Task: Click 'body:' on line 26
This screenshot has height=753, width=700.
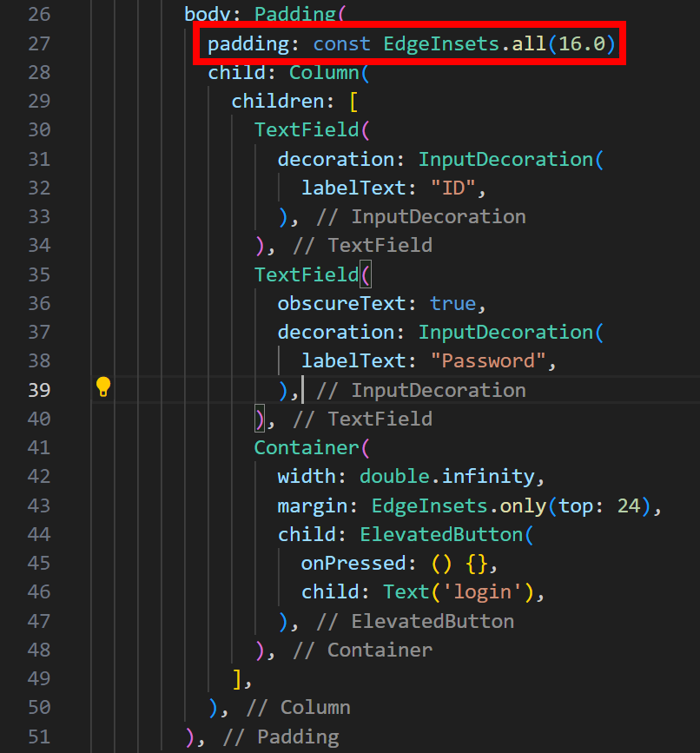Action: pyautogui.click(x=212, y=15)
